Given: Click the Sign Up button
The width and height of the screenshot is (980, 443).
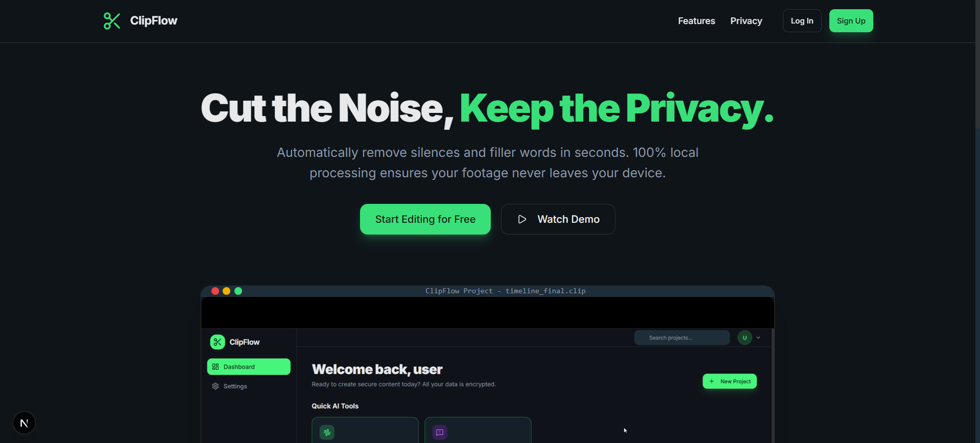Looking at the screenshot, I should [851, 21].
